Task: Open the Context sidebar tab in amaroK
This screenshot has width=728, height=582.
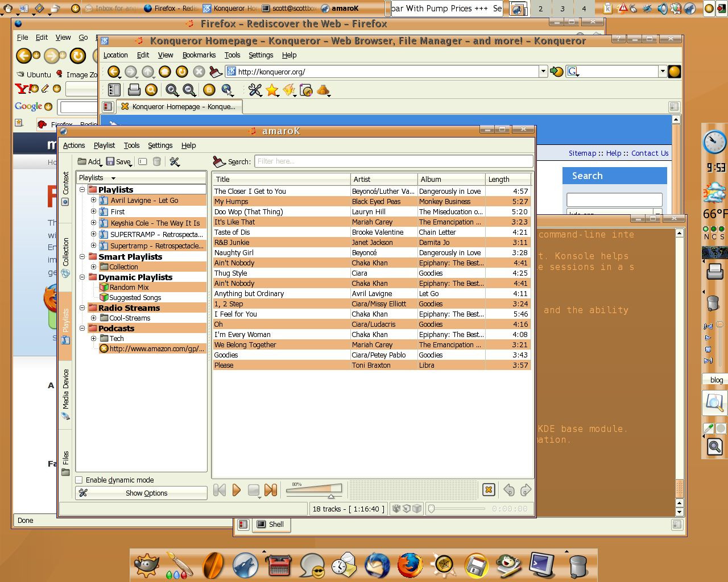Action: click(65, 189)
